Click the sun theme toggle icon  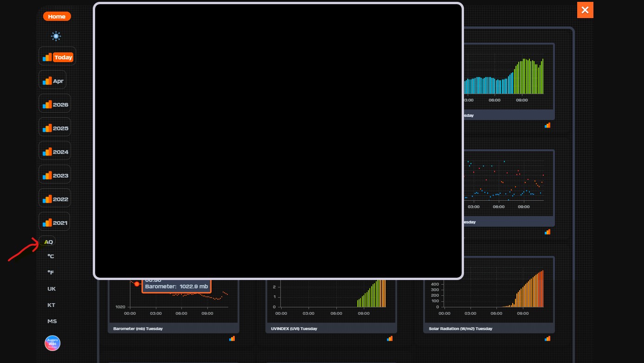[56, 36]
